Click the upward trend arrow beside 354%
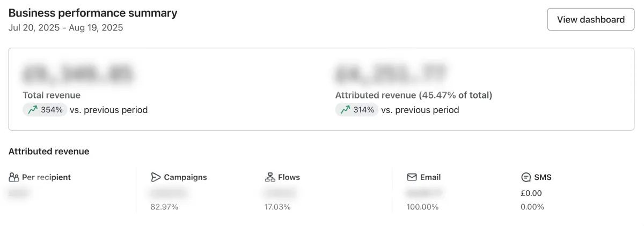Screen dimensions: 644x226 pos(33,110)
